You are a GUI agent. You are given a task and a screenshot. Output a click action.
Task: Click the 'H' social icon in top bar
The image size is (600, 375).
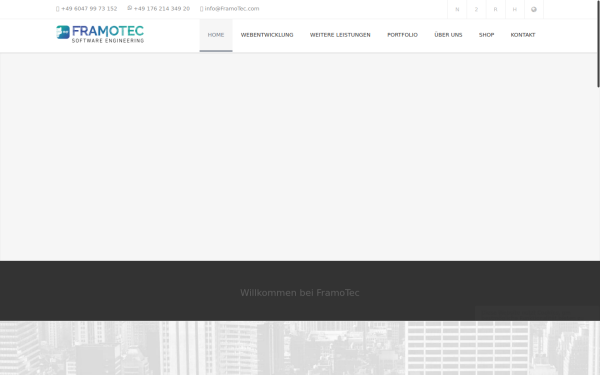(515, 10)
